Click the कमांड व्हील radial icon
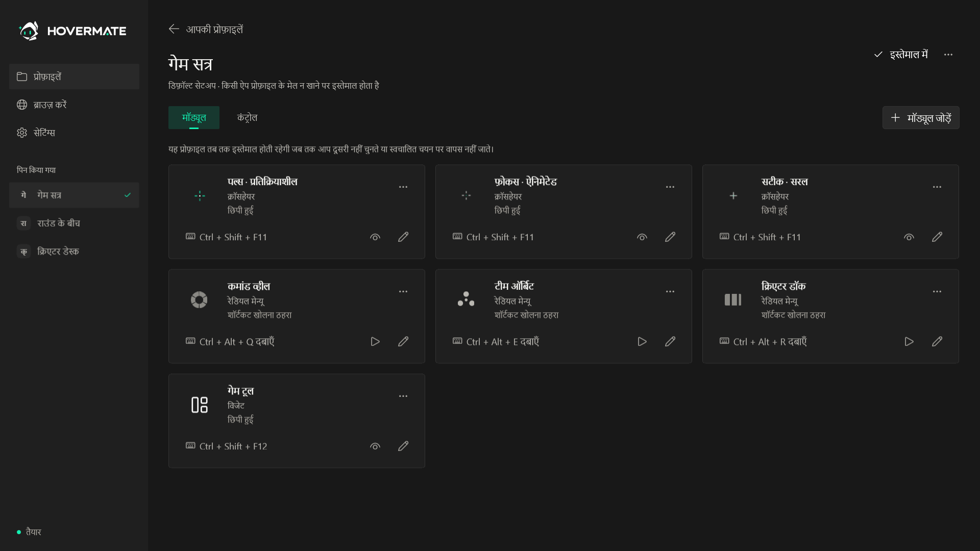This screenshot has width=980, height=551. pos(199,299)
